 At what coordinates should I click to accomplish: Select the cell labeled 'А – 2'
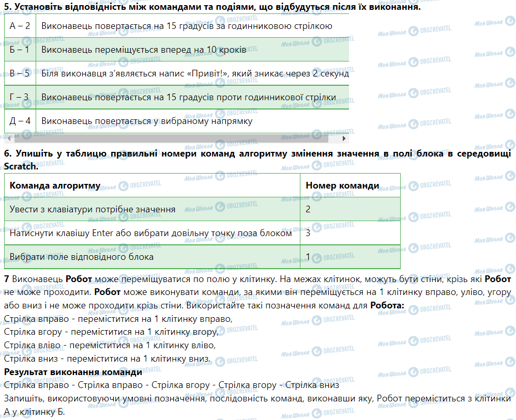click(x=20, y=25)
